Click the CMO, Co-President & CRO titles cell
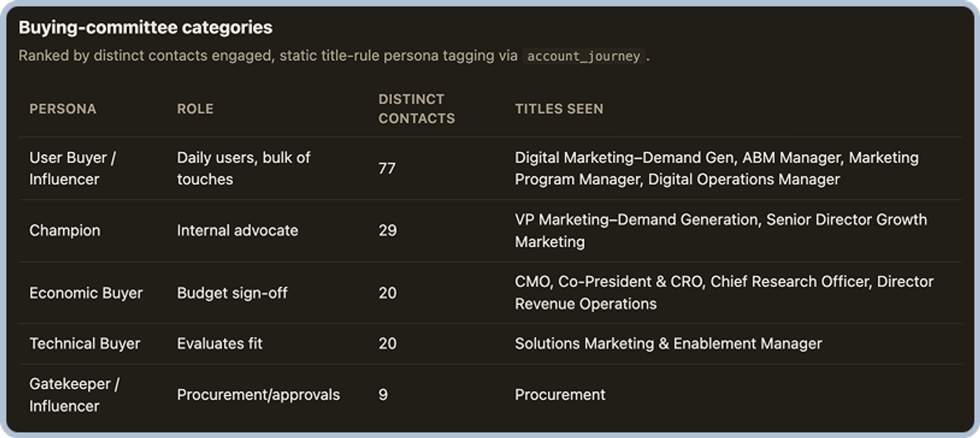This screenshot has width=980, height=438. (x=724, y=292)
